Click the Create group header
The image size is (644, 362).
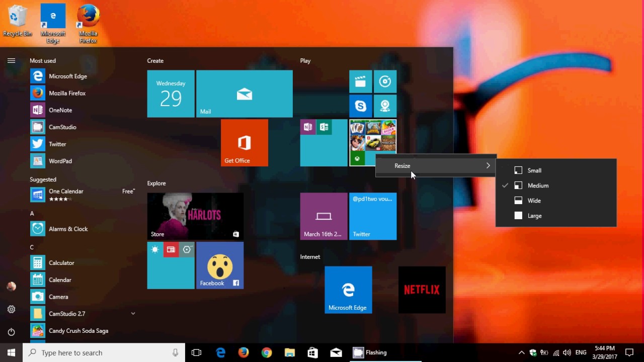pos(155,61)
